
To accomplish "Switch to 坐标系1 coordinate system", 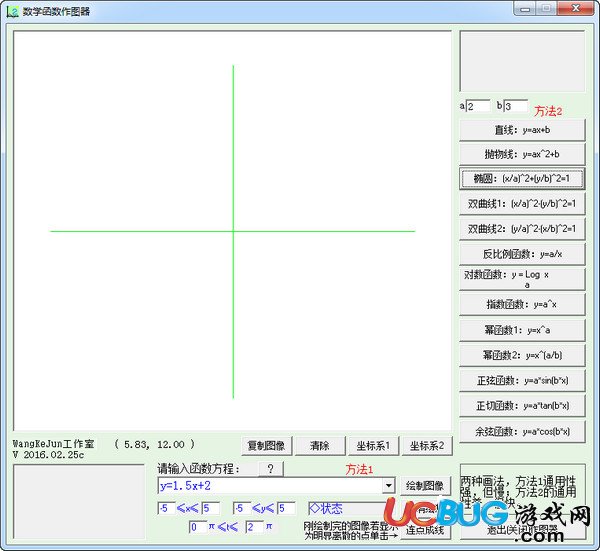I will pyautogui.click(x=373, y=446).
